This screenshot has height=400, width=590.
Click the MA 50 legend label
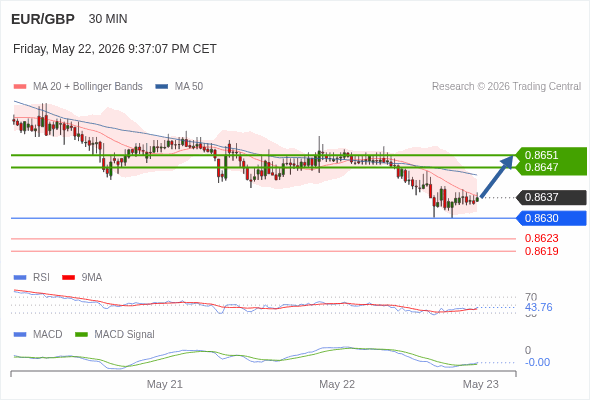pyautogui.click(x=189, y=87)
